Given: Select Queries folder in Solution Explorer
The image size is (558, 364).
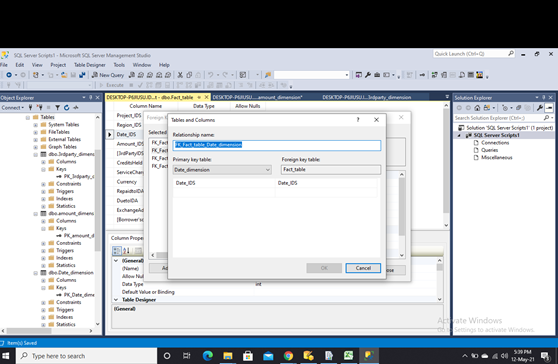Looking at the screenshot, I should tap(489, 150).
